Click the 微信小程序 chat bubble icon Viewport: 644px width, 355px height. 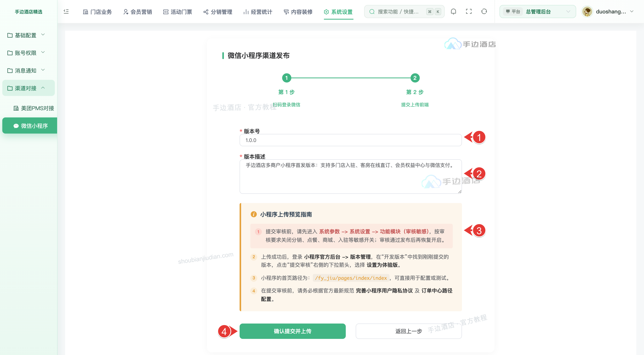click(16, 126)
